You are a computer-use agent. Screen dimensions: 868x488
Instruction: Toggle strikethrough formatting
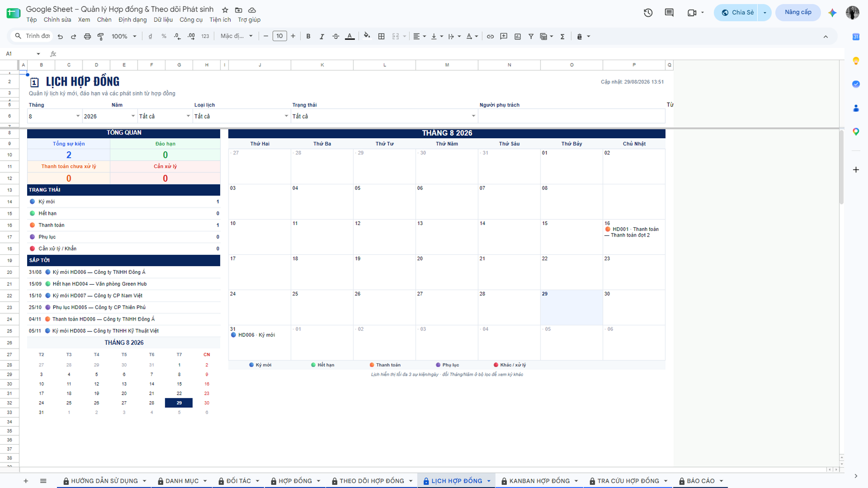point(336,36)
